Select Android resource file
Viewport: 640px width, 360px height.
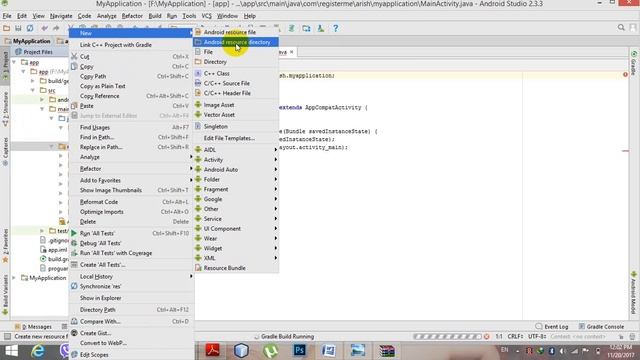click(x=236, y=32)
